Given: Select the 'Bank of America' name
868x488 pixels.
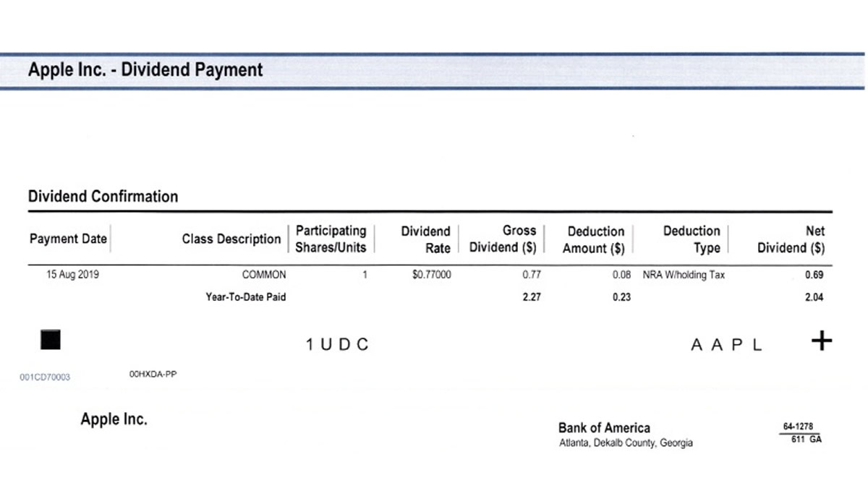Looking at the screenshot, I should click(604, 427).
